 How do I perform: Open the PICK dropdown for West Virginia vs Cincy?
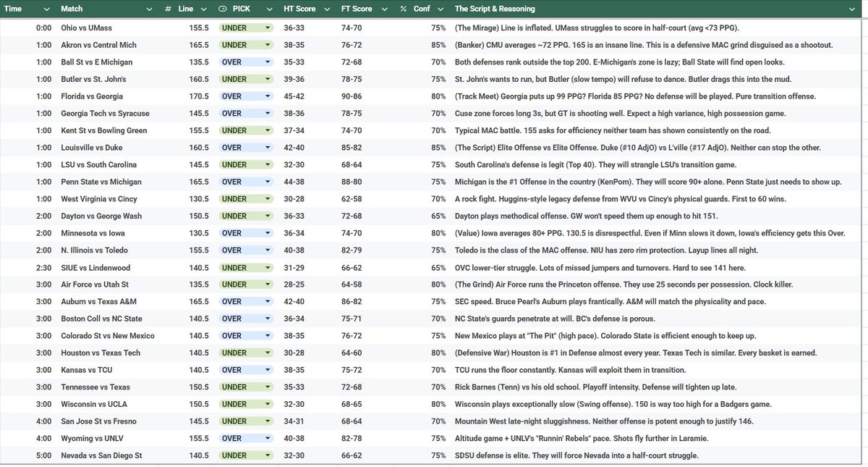(x=268, y=199)
